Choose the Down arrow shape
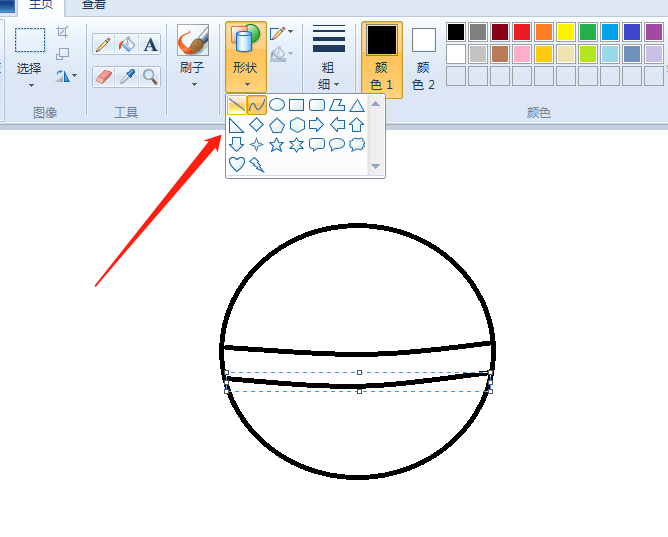The image size is (668, 537). tap(236, 144)
